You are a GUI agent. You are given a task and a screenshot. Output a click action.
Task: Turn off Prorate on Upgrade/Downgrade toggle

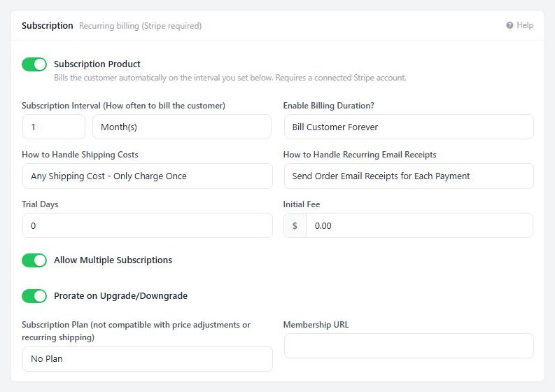pos(34,296)
